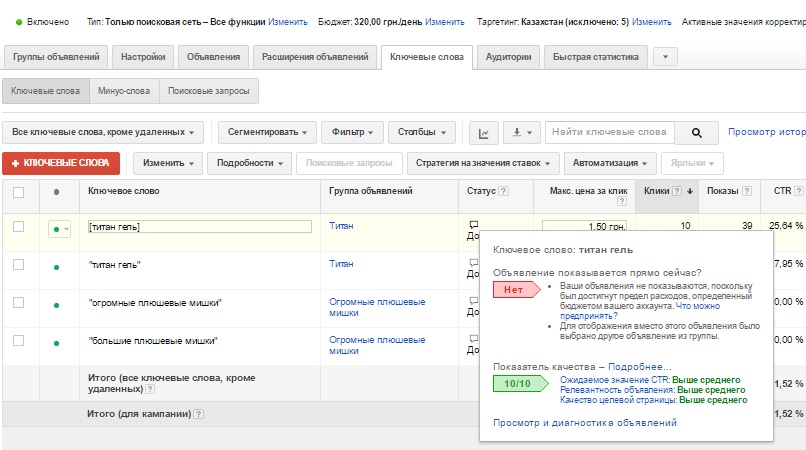This screenshot has height=450, width=806.
Task: Switch to Группы объявлений tab
Action: tap(56, 57)
